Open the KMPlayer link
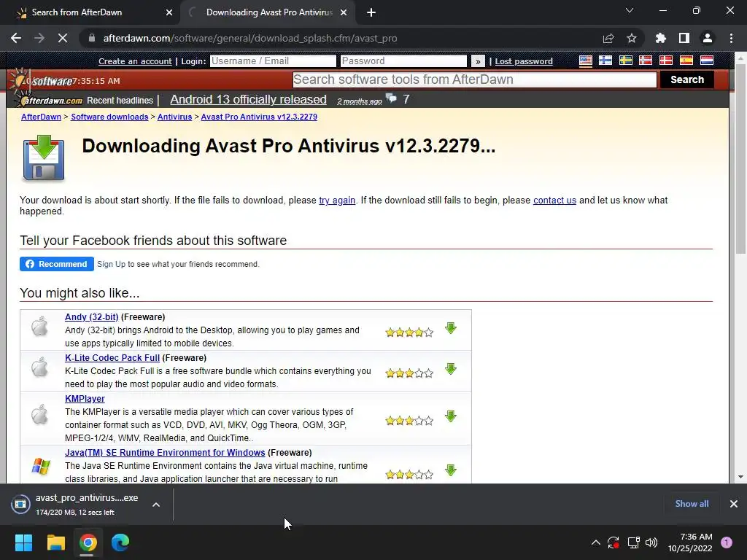 click(x=85, y=399)
